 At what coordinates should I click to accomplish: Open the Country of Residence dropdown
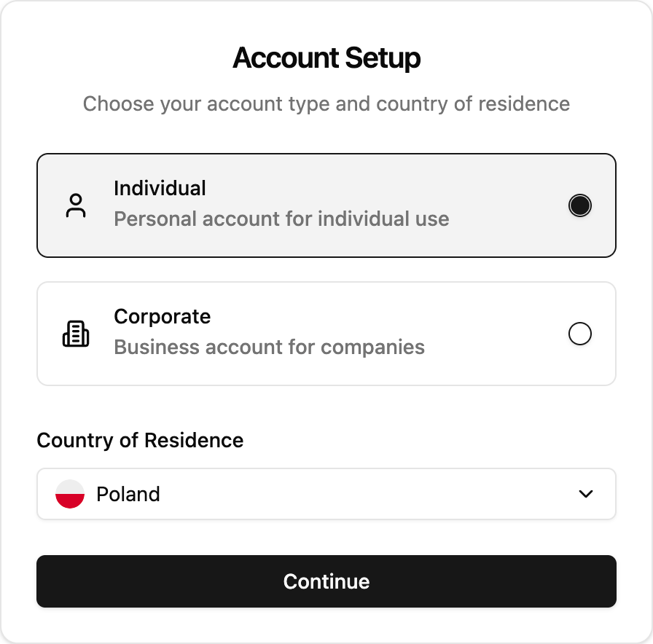[326, 494]
